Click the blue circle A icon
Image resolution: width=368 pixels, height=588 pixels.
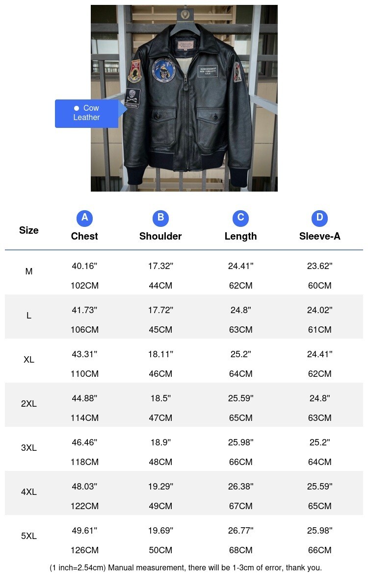[84, 218]
